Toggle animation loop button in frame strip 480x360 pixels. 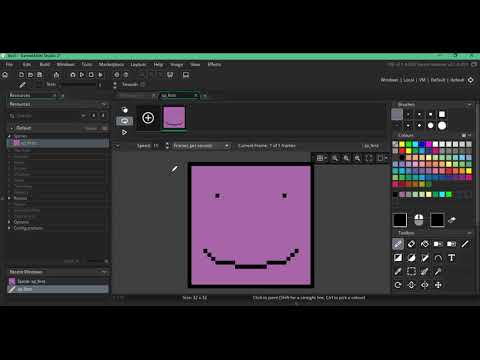124,121
